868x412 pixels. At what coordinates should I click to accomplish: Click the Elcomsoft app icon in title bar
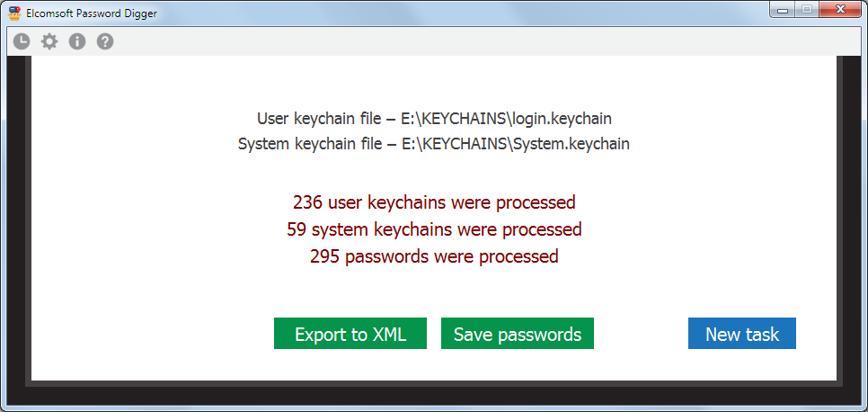click(14, 13)
